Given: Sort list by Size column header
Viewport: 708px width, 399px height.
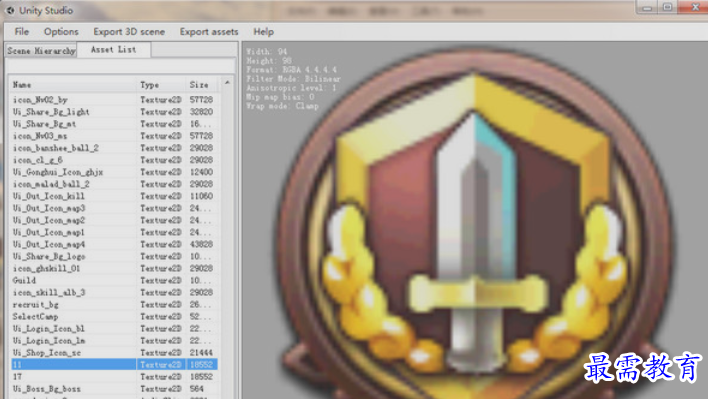Looking at the screenshot, I should click(x=202, y=85).
